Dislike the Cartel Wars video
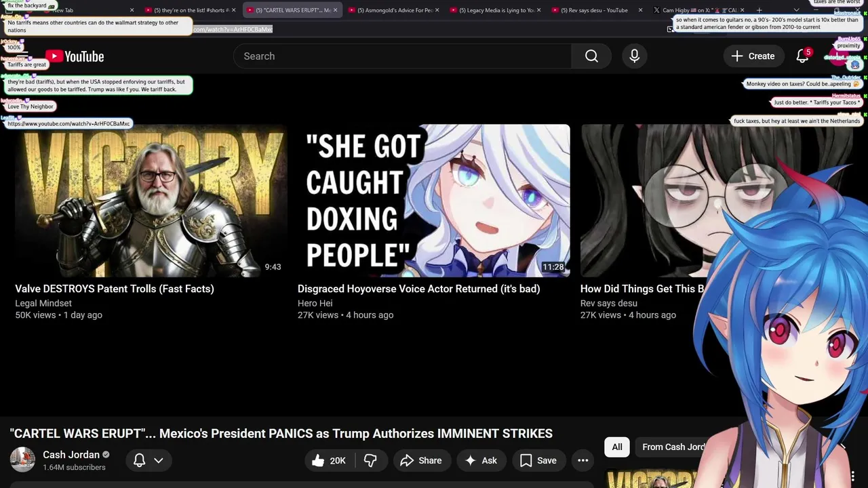 pyautogui.click(x=371, y=460)
